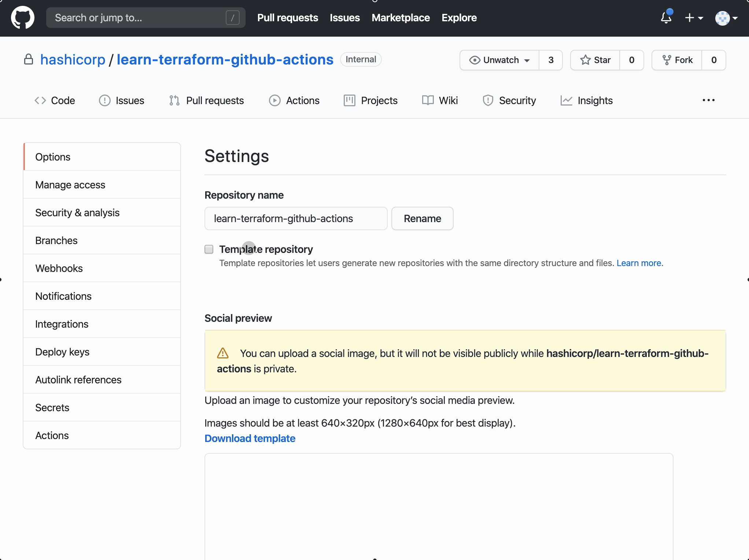Open Explore in top navigation
Screen dimensions: 749x560
tap(459, 18)
